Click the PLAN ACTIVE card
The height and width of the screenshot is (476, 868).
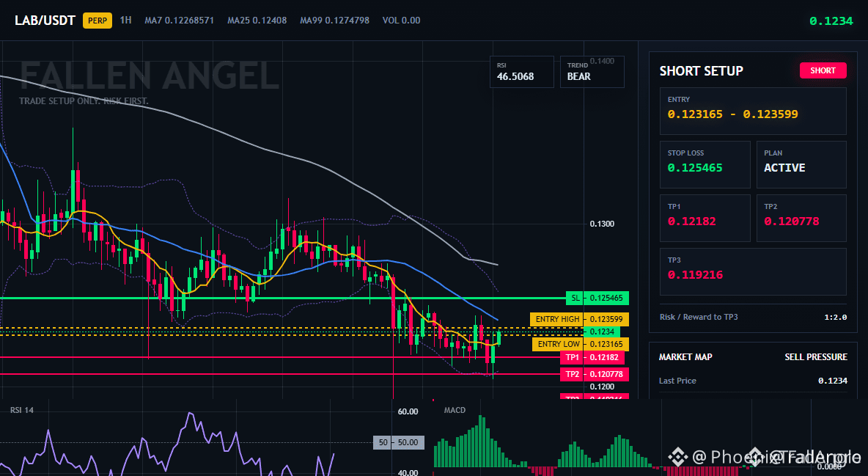click(801, 164)
